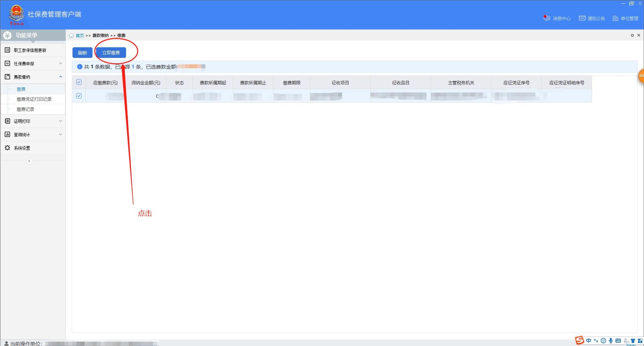Image resolution: width=644 pixels, height=346 pixels.
Task: Close the 缴费 inner panel with X
Action: pyautogui.click(x=639, y=35)
